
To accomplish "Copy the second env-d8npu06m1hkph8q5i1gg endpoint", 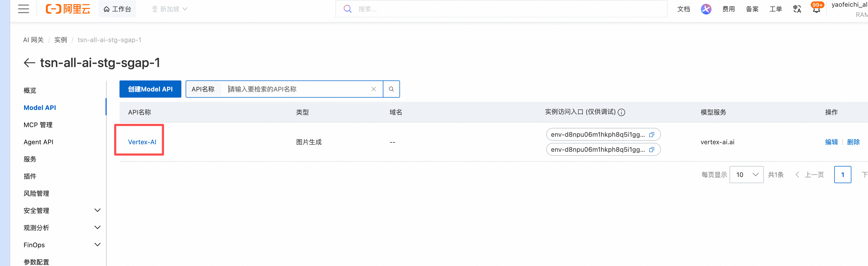I will point(652,150).
